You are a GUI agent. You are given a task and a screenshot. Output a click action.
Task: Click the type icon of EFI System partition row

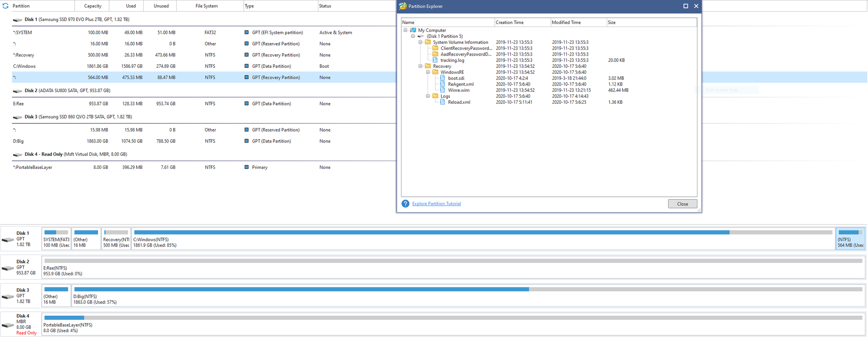pyautogui.click(x=247, y=33)
